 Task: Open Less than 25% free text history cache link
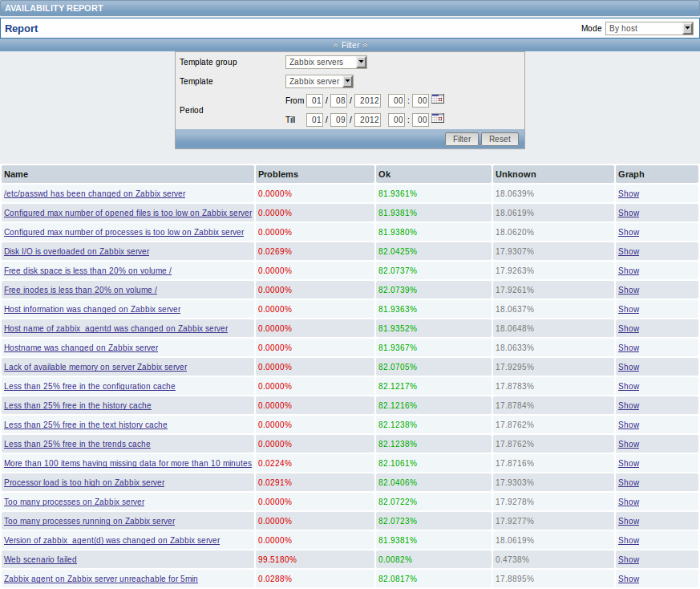coord(86,424)
